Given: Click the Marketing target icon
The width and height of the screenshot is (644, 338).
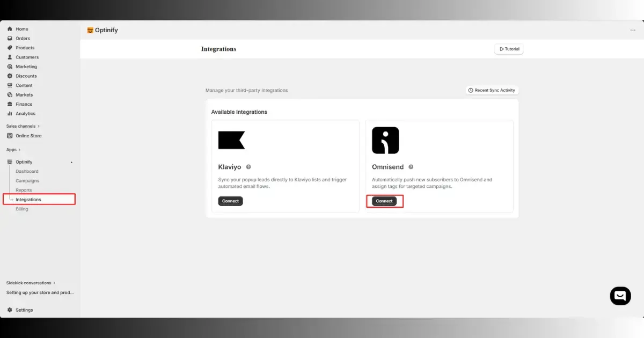Looking at the screenshot, I should click(x=10, y=67).
